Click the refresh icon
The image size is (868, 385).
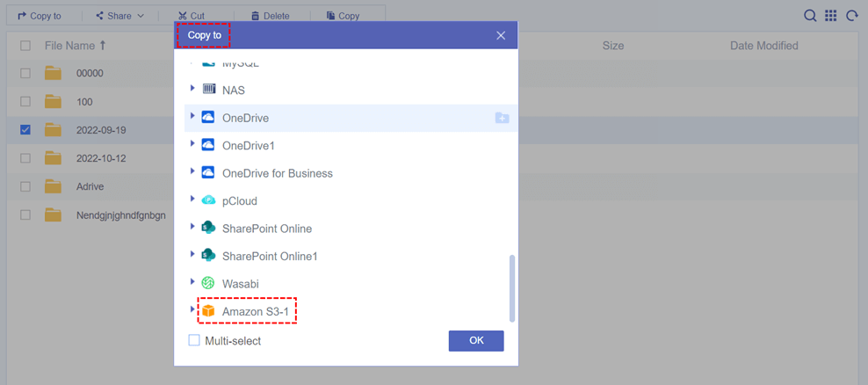coord(852,16)
